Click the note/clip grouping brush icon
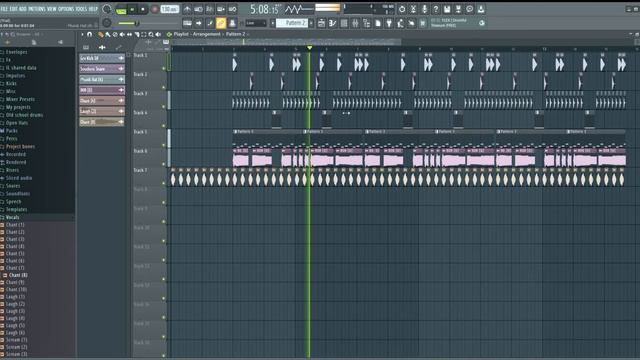Screen dimensions: 640x360 click(x=210, y=23)
